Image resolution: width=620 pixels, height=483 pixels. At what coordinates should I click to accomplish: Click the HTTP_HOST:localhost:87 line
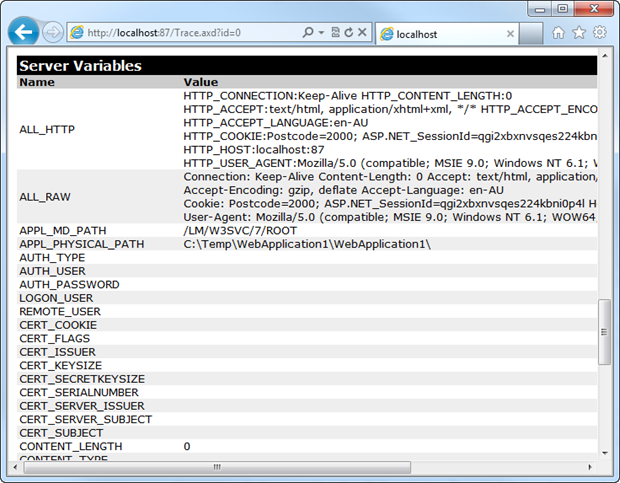pyautogui.click(x=254, y=149)
